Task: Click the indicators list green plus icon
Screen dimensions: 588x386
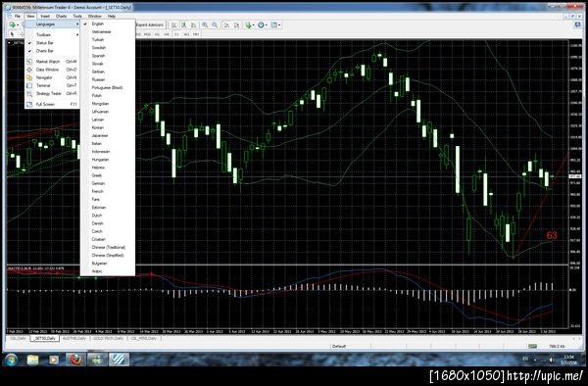Action: coord(248,24)
